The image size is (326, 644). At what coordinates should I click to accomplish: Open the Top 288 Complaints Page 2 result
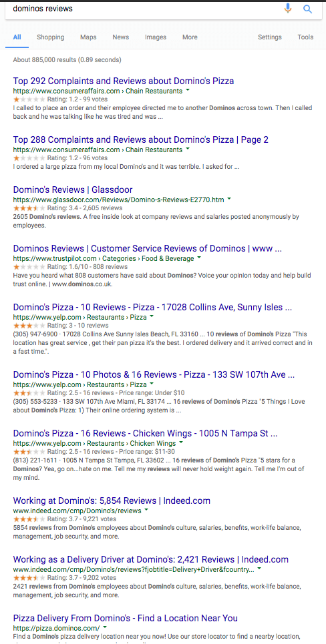140,139
